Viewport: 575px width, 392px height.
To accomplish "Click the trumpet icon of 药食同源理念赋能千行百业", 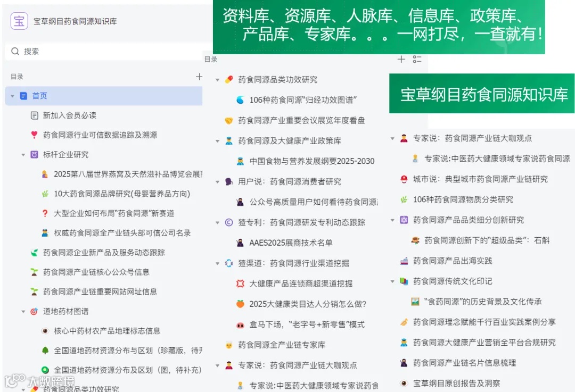I will point(404,322).
